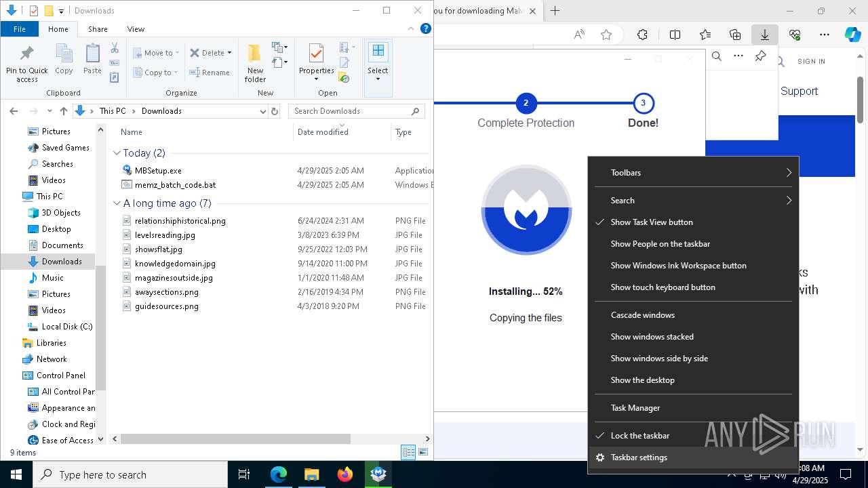Collapse the Explorer ribbon
868x488 pixels.
[411, 29]
